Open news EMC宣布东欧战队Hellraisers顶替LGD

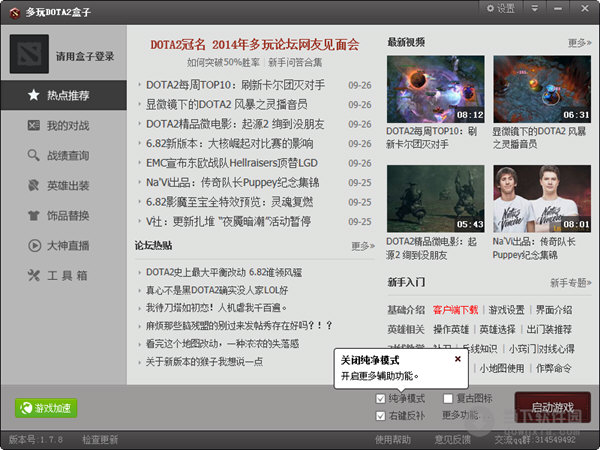pos(232,163)
